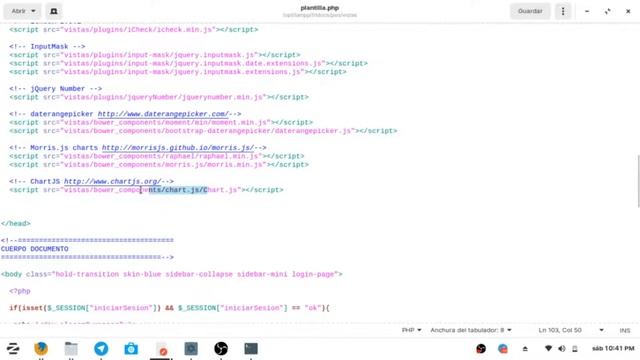Follow the www.daterangepicker.com link
The height and width of the screenshot is (360, 640).
[x=163, y=114]
